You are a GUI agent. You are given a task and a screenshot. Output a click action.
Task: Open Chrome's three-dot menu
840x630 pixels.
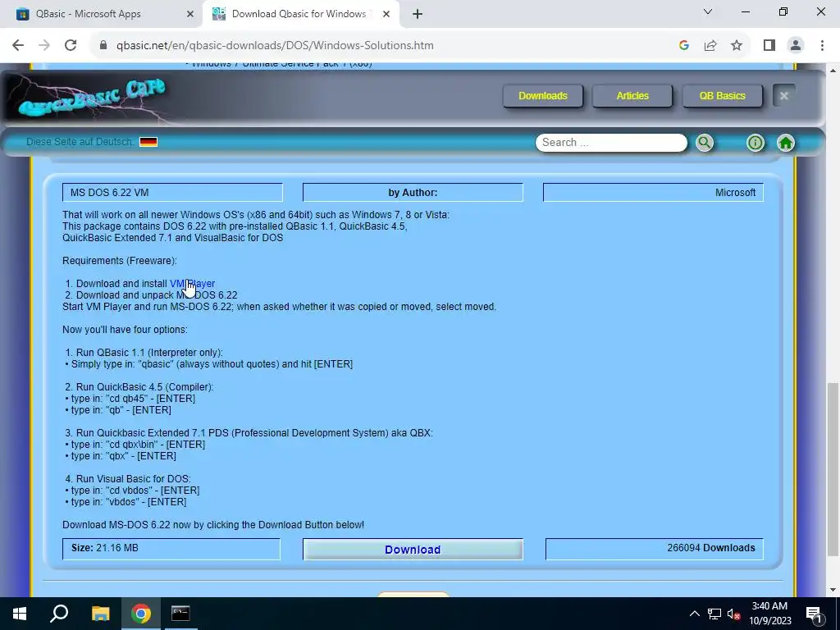tap(822, 46)
